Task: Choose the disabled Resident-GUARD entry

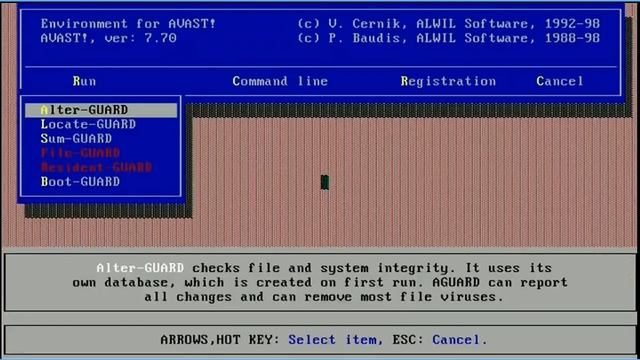Action: coord(96,167)
